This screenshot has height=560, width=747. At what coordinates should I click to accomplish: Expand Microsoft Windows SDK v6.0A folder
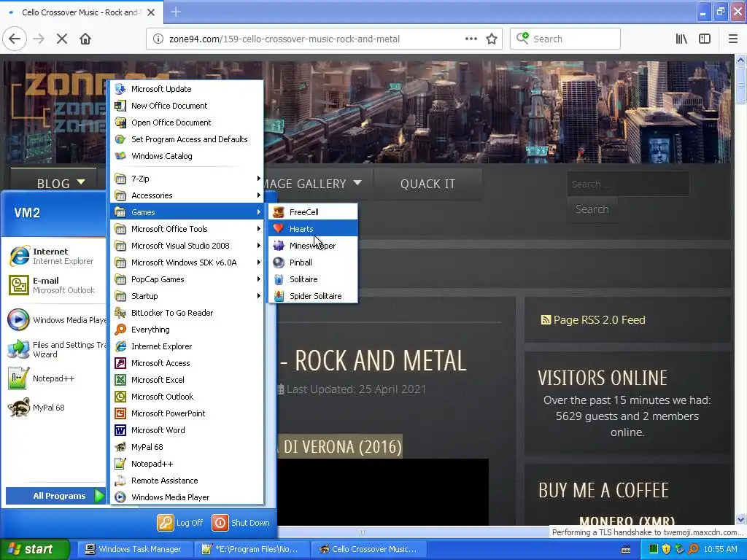pyautogui.click(x=187, y=262)
